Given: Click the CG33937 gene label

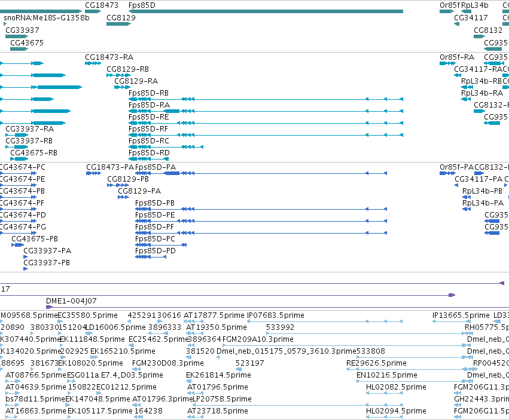Looking at the screenshot, I should [22, 30].
